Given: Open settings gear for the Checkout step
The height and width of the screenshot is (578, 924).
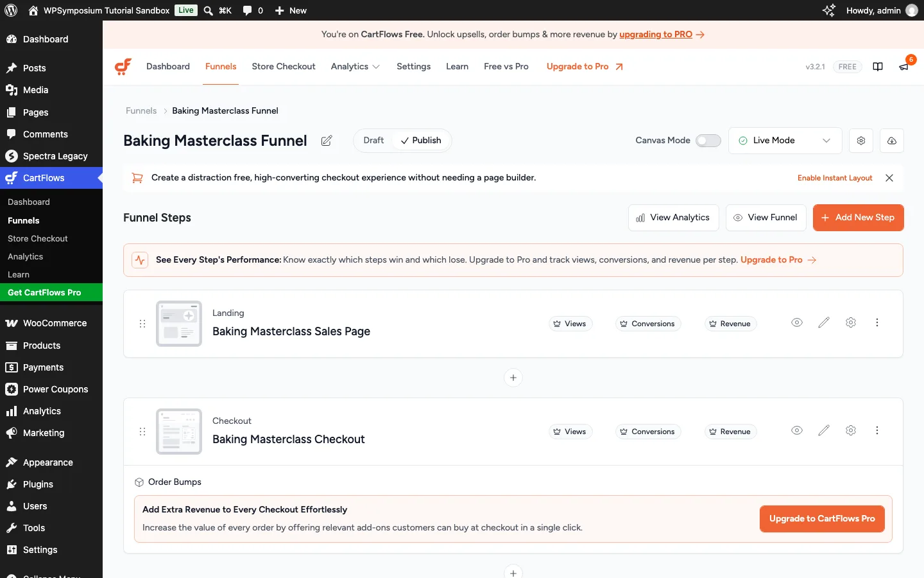Looking at the screenshot, I should point(851,431).
